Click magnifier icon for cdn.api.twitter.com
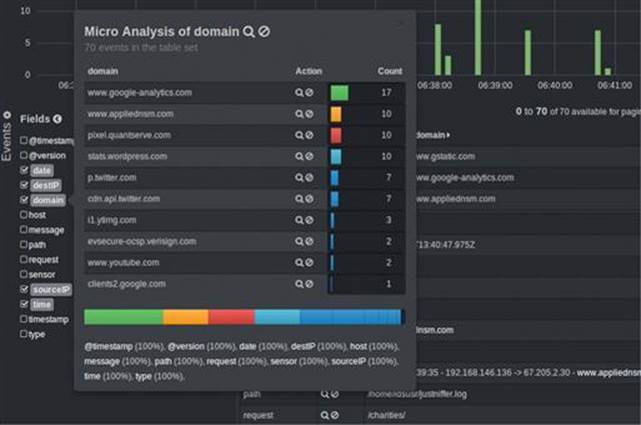This screenshot has height=425, width=641. [299, 199]
